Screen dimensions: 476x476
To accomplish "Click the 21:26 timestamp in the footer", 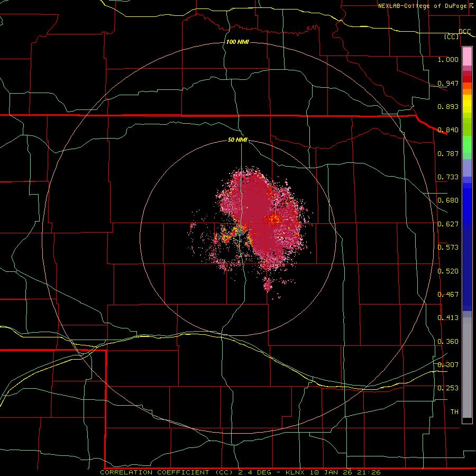I will click(x=368, y=472).
